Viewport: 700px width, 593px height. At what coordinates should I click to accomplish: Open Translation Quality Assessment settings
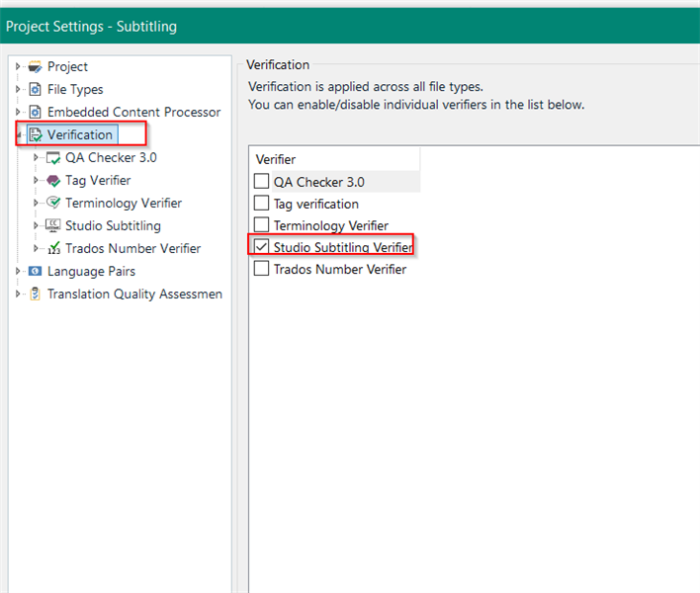coord(134,295)
